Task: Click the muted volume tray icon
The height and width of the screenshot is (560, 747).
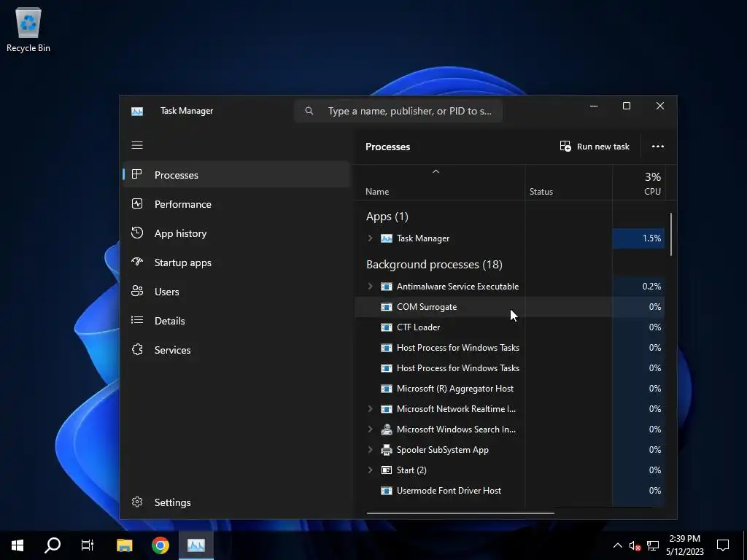Action: pyautogui.click(x=635, y=545)
